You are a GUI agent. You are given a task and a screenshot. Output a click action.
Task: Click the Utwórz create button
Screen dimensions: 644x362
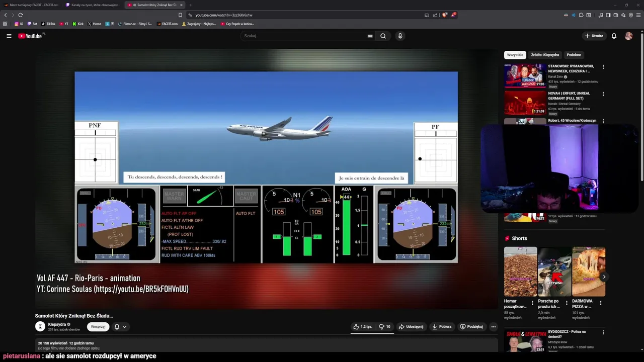(x=594, y=36)
